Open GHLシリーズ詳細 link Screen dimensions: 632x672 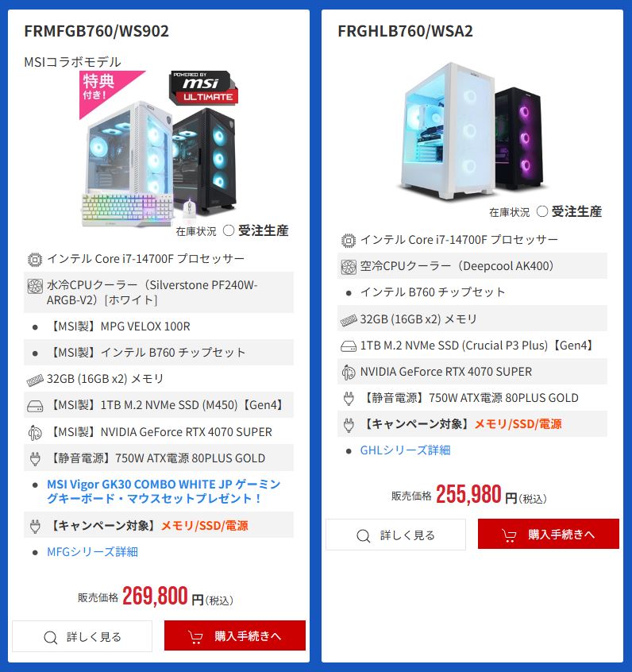coord(405,450)
